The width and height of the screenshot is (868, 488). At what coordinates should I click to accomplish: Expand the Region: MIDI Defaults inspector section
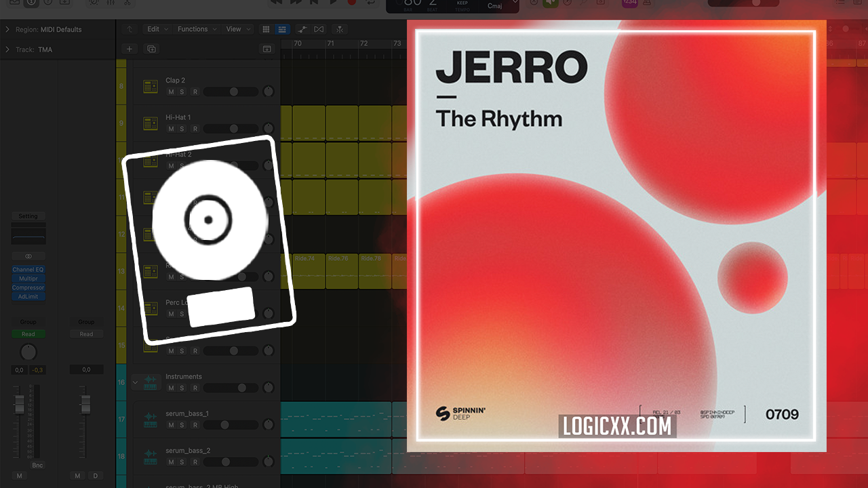(x=7, y=29)
